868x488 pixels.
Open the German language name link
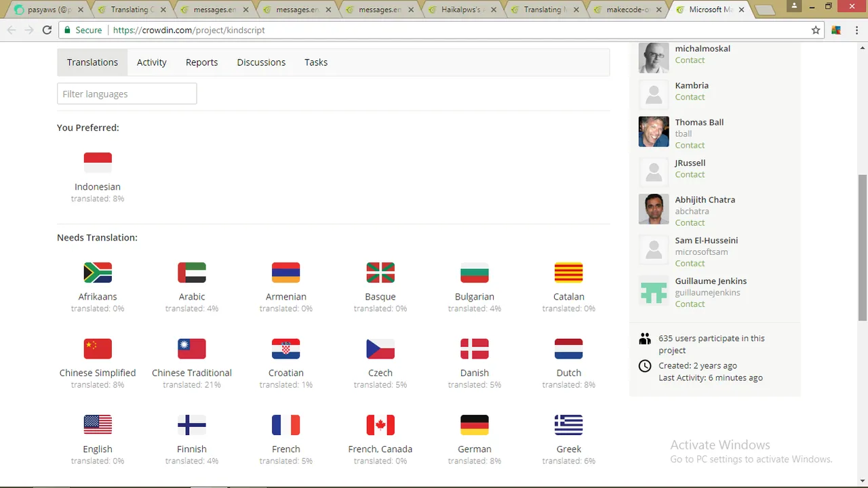point(475,449)
